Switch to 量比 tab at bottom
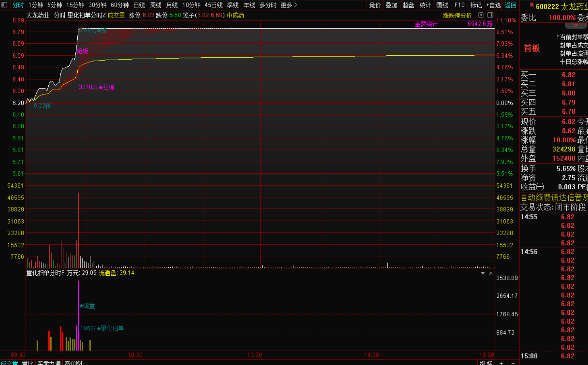The height and width of the screenshot is (365, 588). coord(27,363)
